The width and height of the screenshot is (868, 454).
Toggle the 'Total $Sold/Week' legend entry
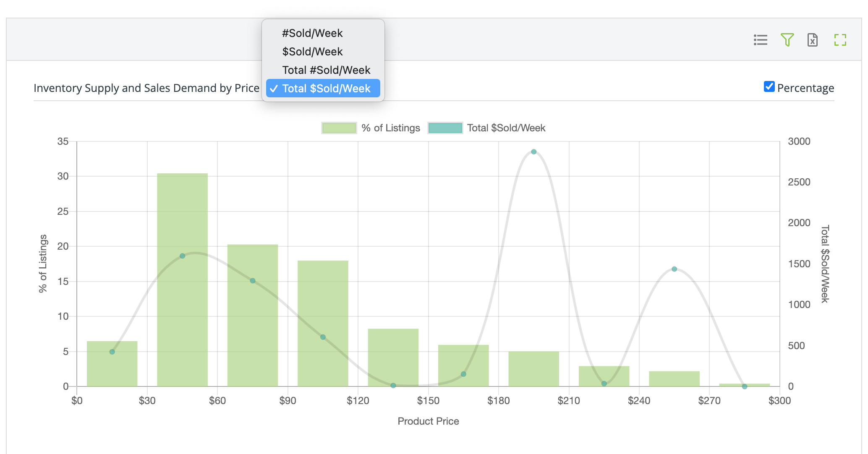pyautogui.click(x=506, y=128)
